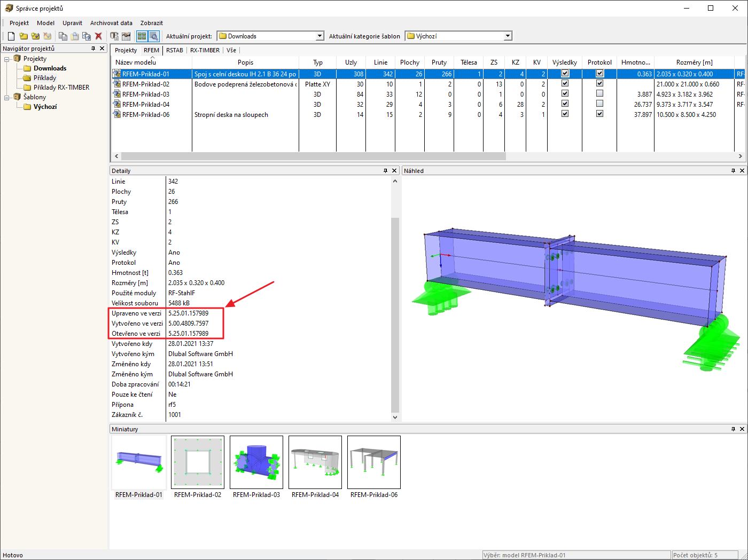Click the Paste clipboard toolbar icon

(x=75, y=36)
